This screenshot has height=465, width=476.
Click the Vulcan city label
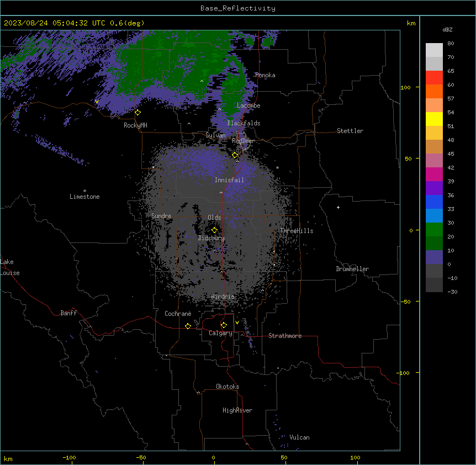300,437
